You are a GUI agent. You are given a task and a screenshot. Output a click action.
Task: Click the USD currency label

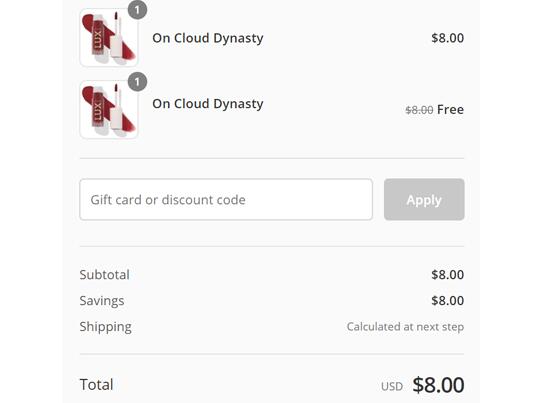(x=392, y=386)
